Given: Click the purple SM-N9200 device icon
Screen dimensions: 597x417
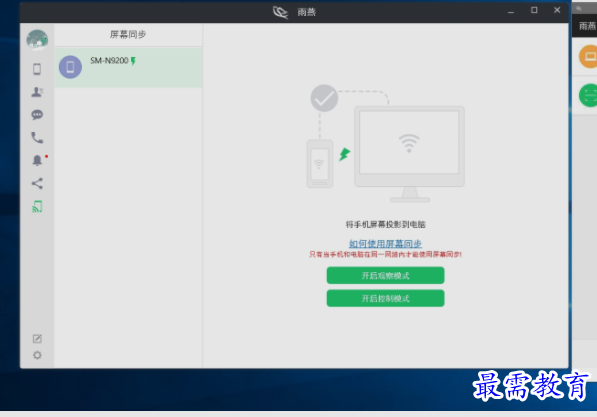Looking at the screenshot, I should click(70, 67).
